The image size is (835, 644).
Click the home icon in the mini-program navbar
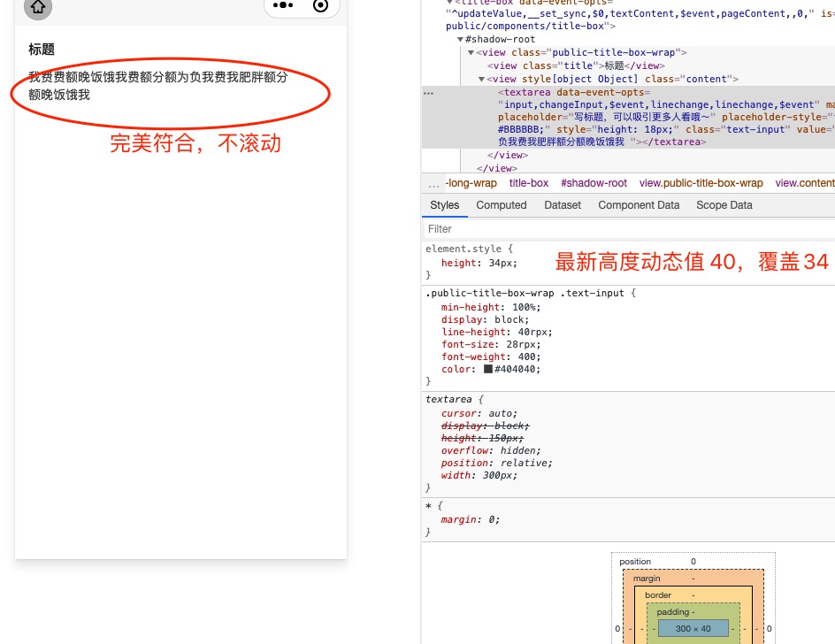(x=37, y=8)
